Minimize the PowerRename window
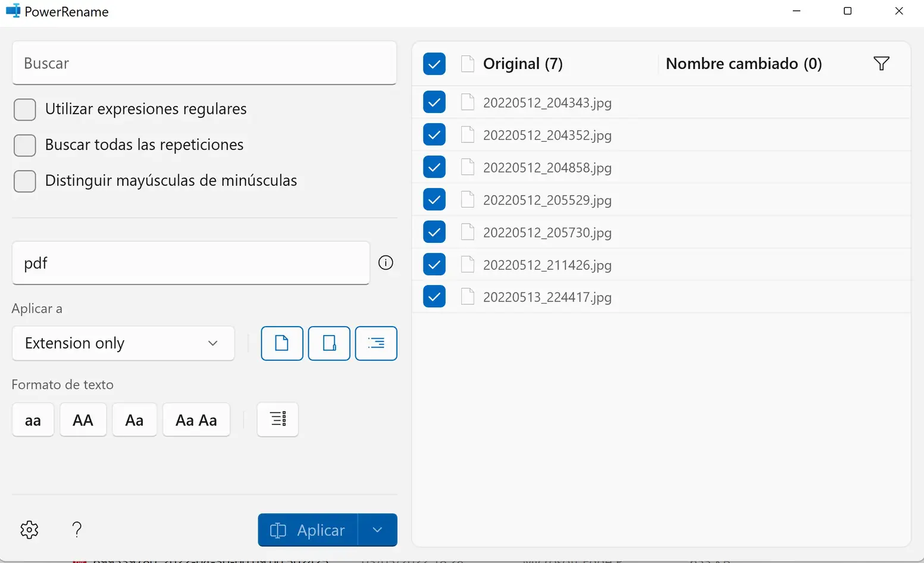This screenshot has height=563, width=924. (797, 11)
